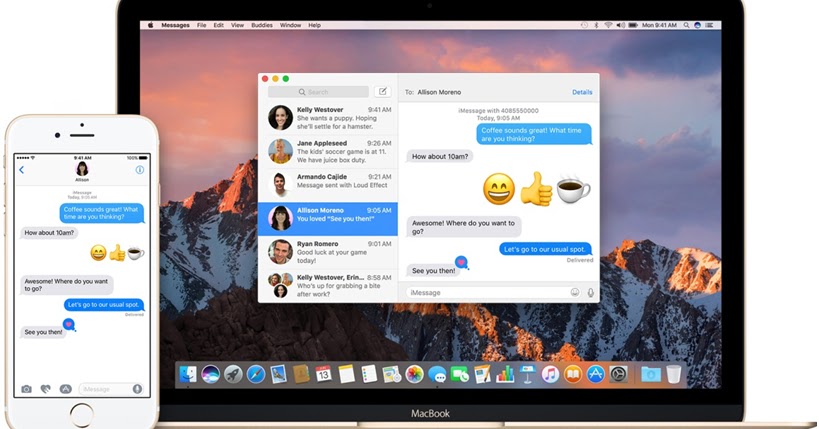Open the Apple menu

150,25
